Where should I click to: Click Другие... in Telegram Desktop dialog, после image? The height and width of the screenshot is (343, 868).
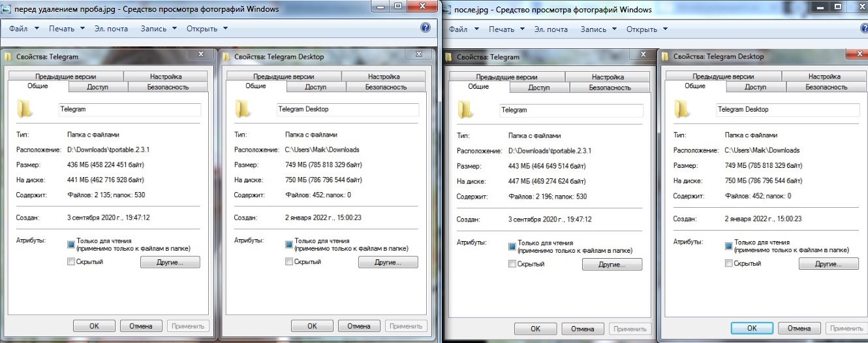pyautogui.click(x=828, y=265)
